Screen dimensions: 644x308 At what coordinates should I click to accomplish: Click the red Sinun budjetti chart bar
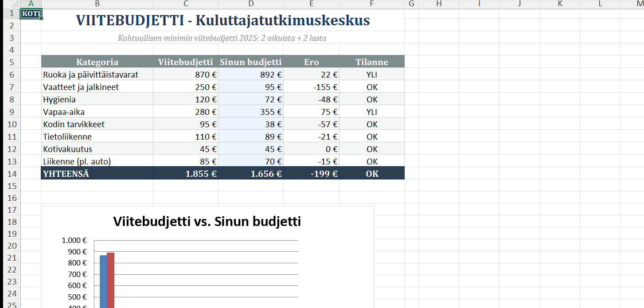coord(111,280)
